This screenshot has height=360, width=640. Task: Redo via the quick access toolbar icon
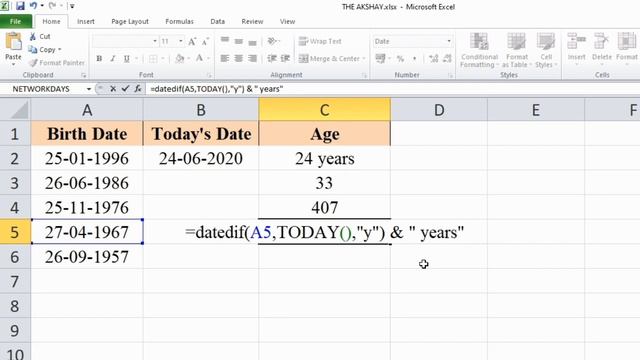coord(52,6)
